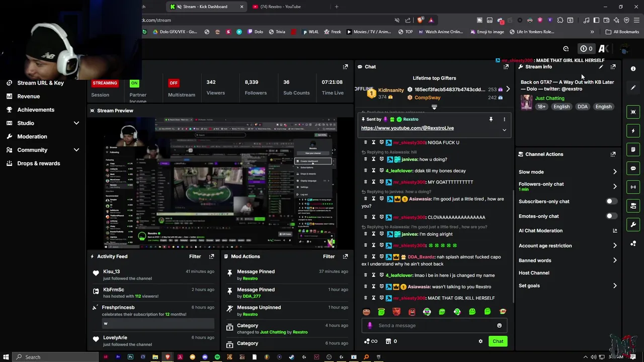
Task: Open Achievements in the sidebar
Action: pyautogui.click(x=35, y=110)
